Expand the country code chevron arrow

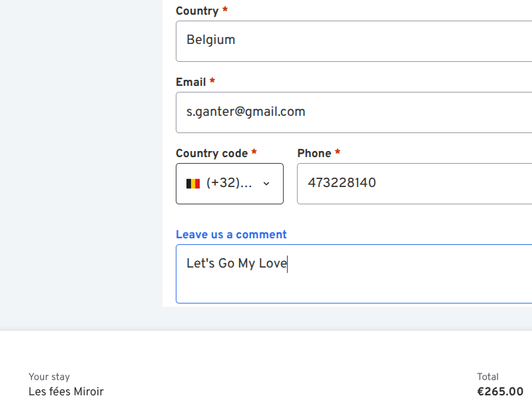(266, 184)
